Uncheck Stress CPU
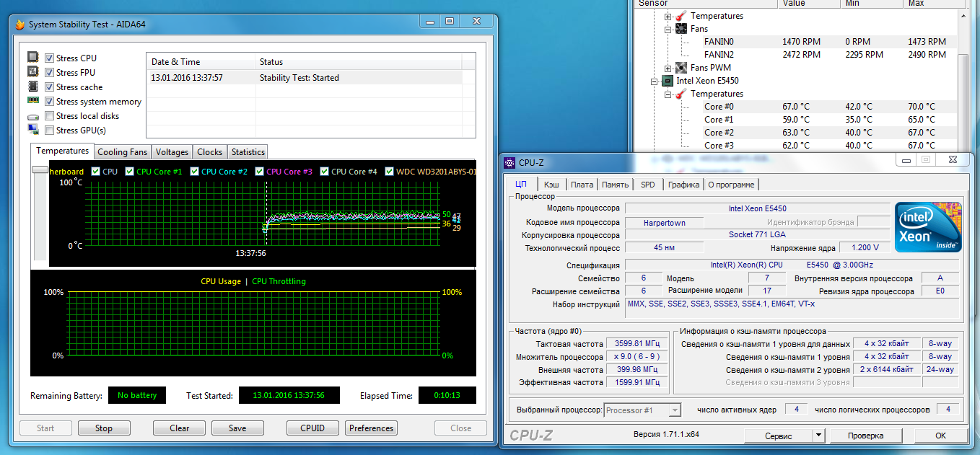 tap(49, 58)
